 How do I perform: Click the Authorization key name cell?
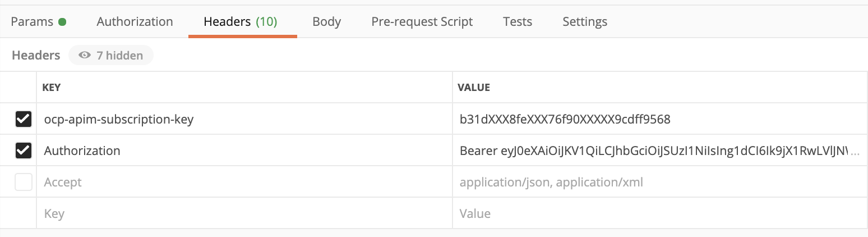pyautogui.click(x=82, y=151)
